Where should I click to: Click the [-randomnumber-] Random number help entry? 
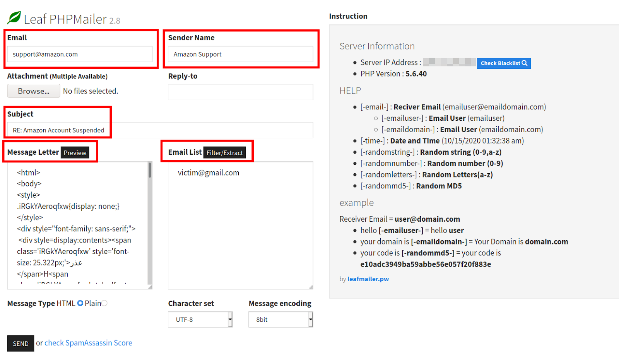click(x=432, y=163)
